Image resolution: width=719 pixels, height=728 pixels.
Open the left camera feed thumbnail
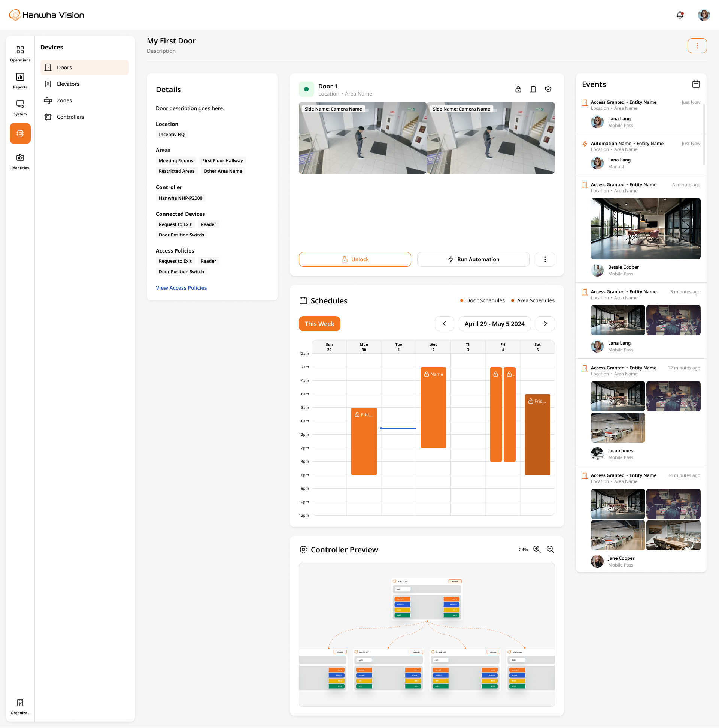362,138
